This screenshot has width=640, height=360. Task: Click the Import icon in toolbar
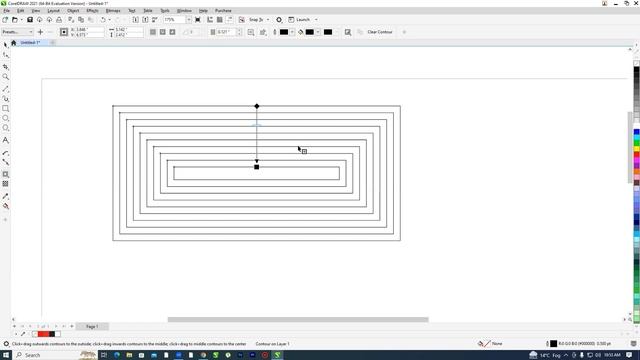click(136, 20)
